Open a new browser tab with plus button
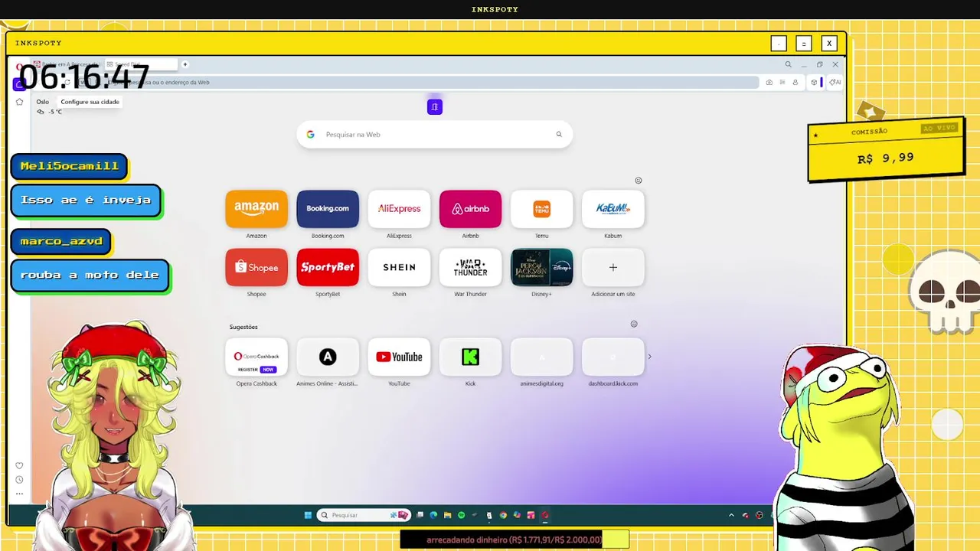980x551 pixels. click(x=185, y=64)
